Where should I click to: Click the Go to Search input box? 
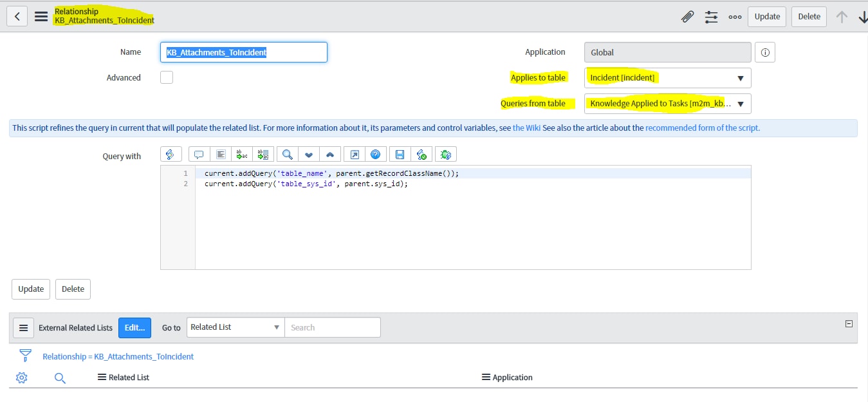pos(333,327)
